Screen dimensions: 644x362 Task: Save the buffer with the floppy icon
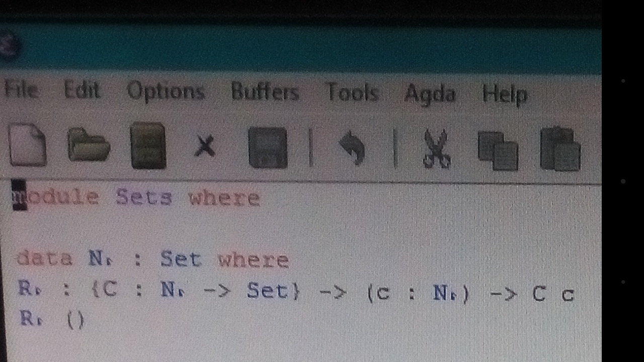click(x=268, y=147)
